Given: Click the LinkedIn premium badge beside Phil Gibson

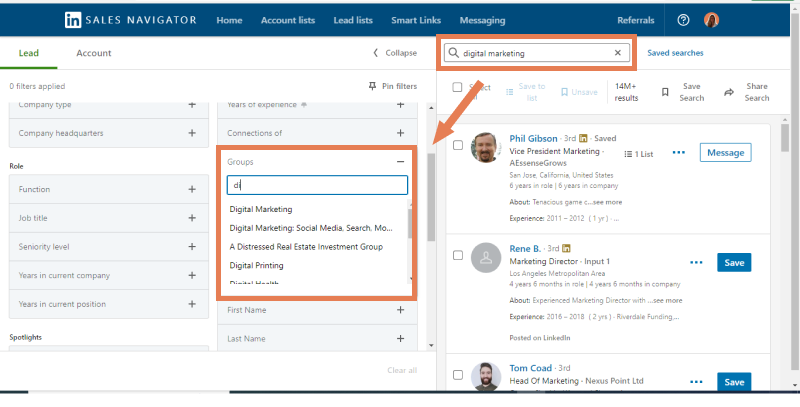Looking at the screenshot, I should pos(584,138).
